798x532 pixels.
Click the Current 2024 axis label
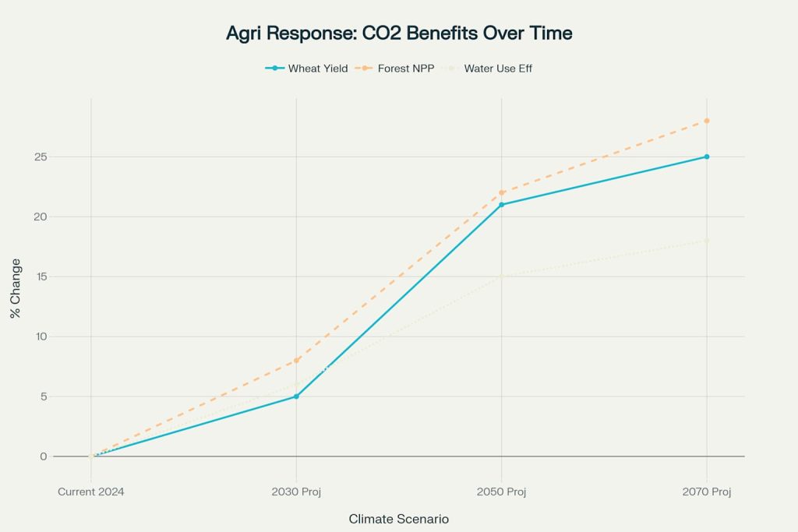pos(91,491)
